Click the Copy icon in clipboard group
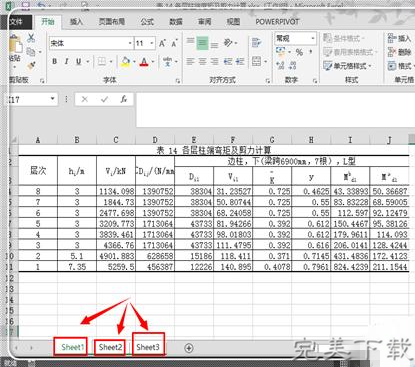 click(x=31, y=52)
